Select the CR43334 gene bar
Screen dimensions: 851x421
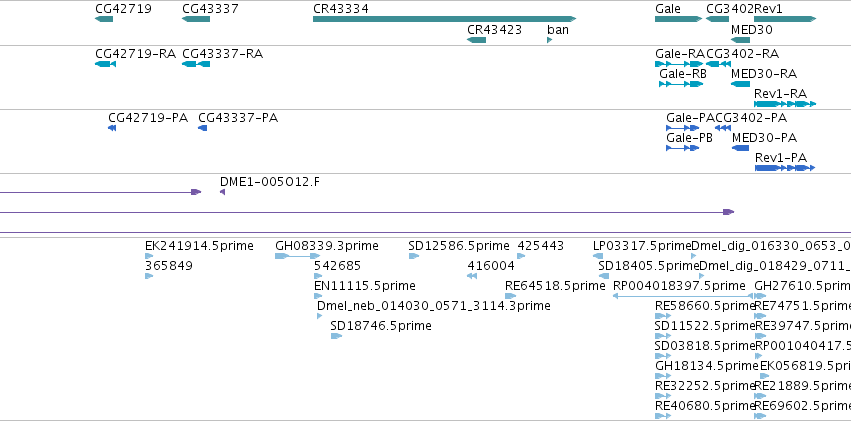click(444, 19)
